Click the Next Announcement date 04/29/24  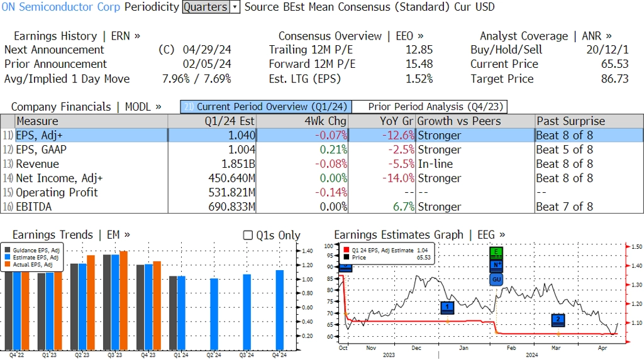(x=207, y=50)
